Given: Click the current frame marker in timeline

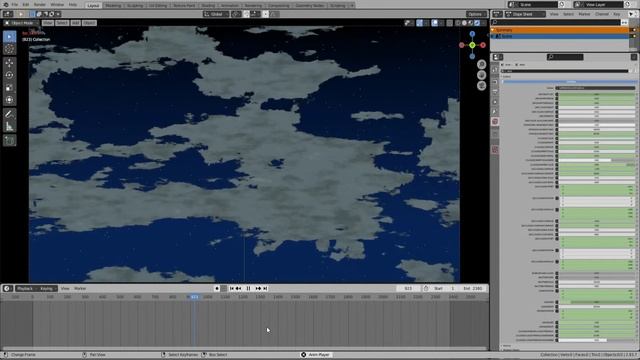Looking at the screenshot, I should coord(194,297).
